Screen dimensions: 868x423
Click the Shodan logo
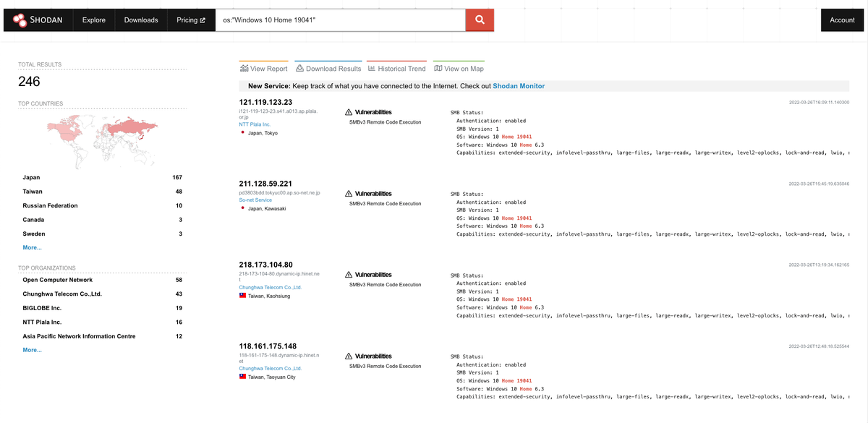pyautogui.click(x=38, y=20)
